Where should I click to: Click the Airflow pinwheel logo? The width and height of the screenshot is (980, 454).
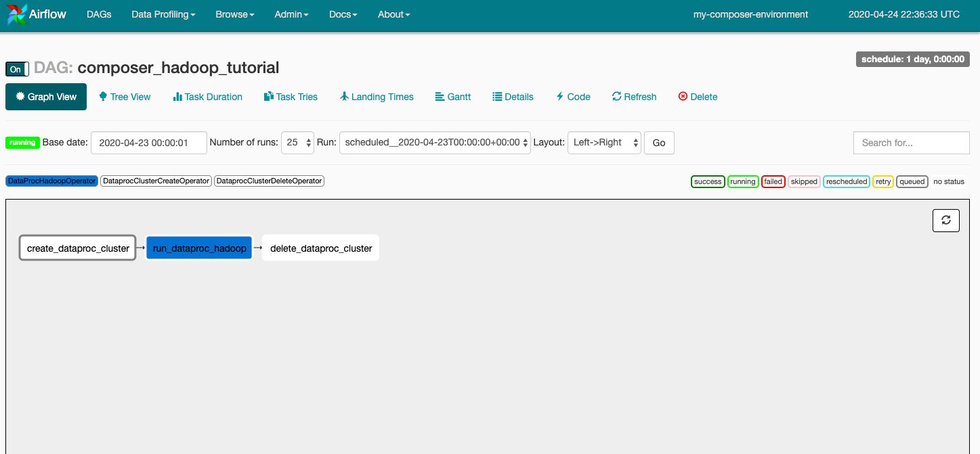tap(18, 14)
